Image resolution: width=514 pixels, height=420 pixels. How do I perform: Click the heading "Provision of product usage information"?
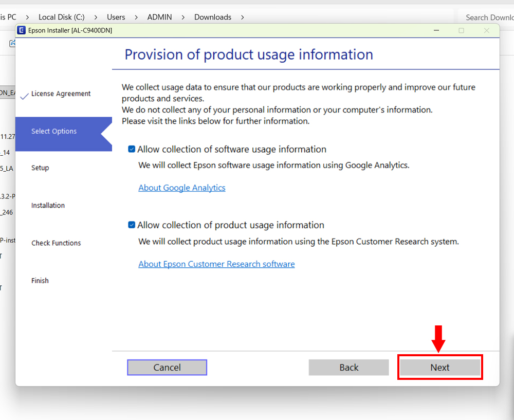click(249, 55)
